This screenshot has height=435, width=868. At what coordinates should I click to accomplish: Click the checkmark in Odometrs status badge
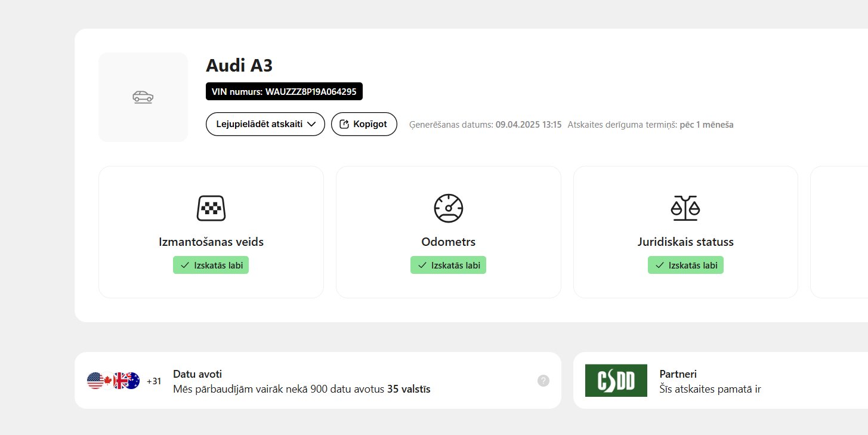422,265
